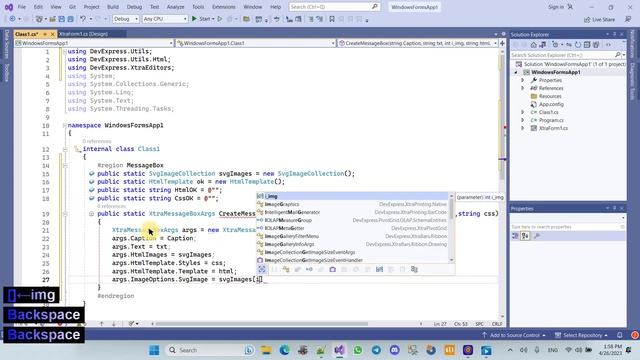Click Categorized view icon in Properties panel
The width and height of the screenshot is (640, 360).
tap(515, 236)
